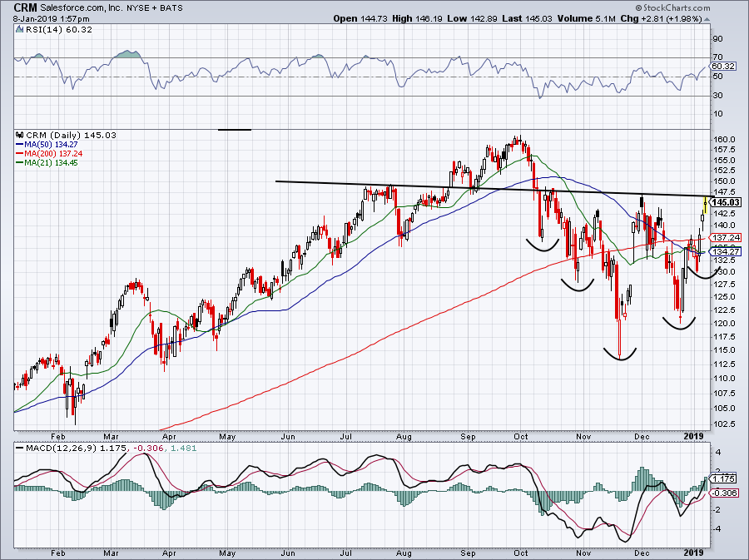
Task: Click the 'CRM (Daily) 145.03' legend
Action: pyautogui.click(x=71, y=135)
